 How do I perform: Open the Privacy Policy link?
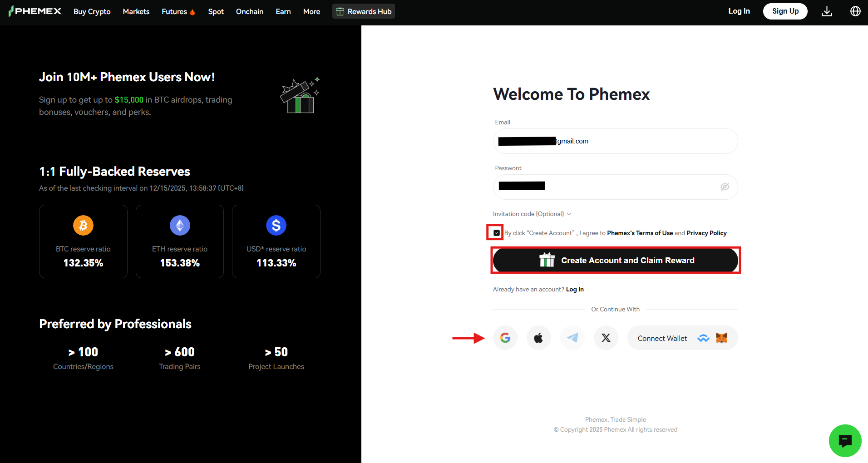[x=706, y=233]
